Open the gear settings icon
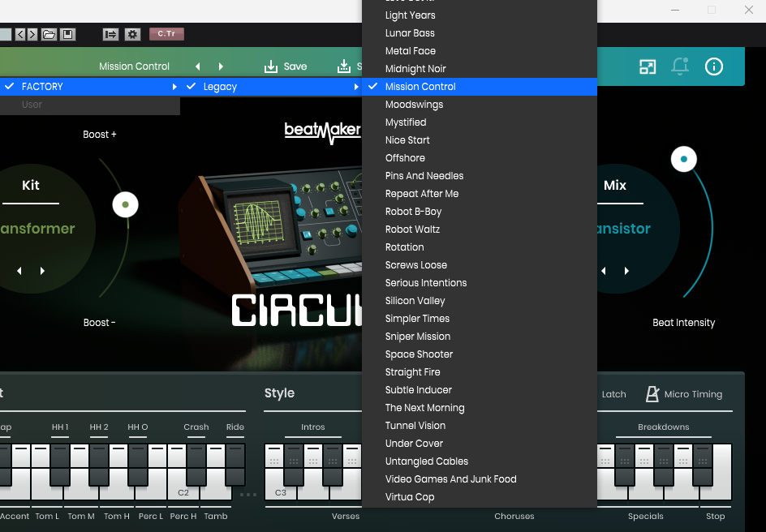The width and height of the screenshot is (766, 532). 132,34
